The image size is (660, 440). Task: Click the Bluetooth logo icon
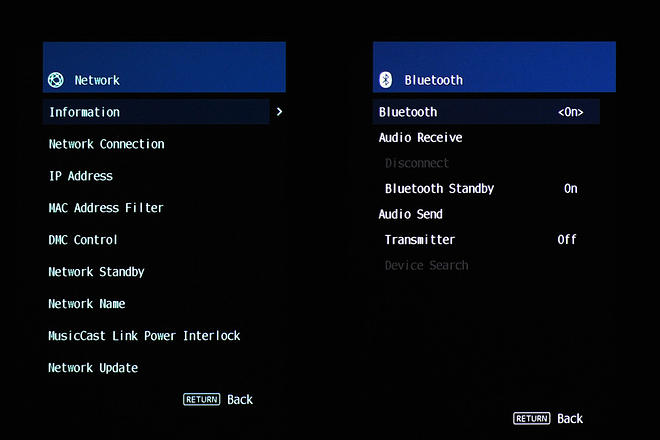386,80
